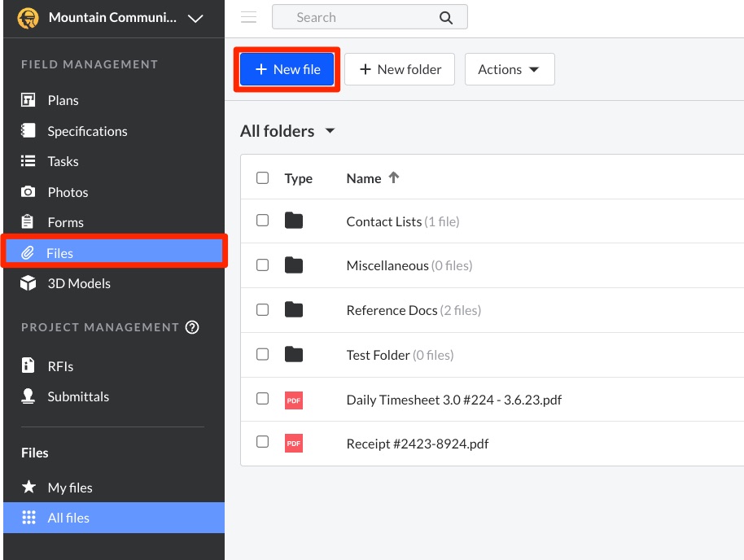Sort by the Name column header
This screenshot has height=560, width=744.
364,178
